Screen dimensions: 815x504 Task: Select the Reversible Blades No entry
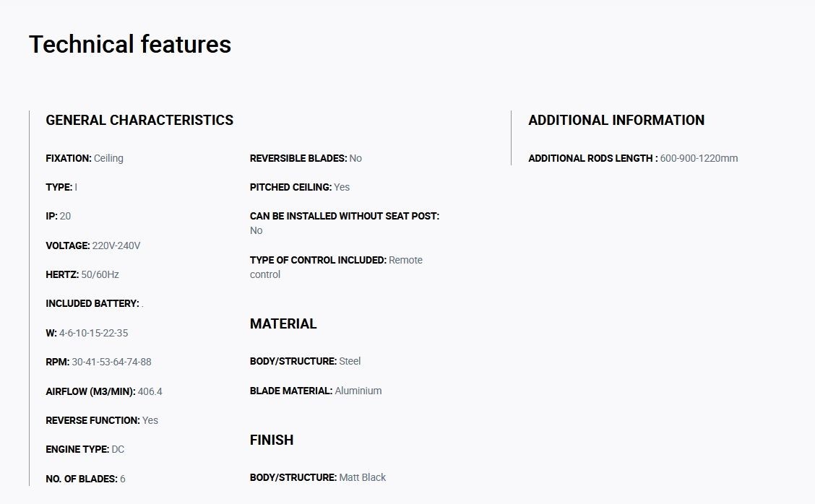(306, 158)
